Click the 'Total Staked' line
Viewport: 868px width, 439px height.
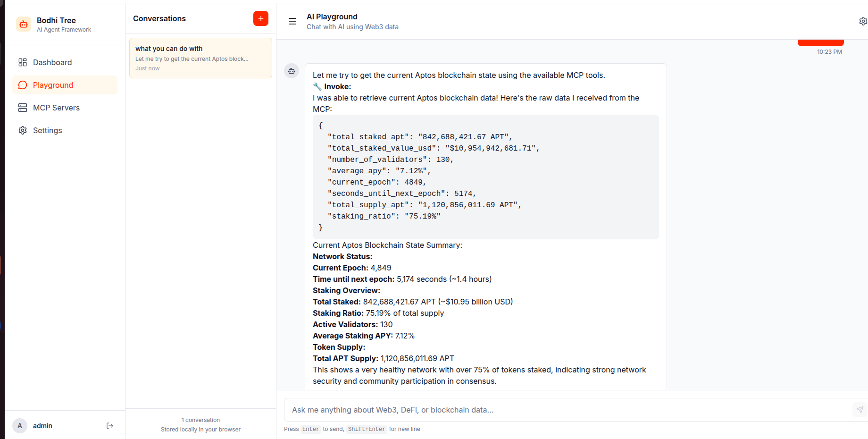pos(413,302)
